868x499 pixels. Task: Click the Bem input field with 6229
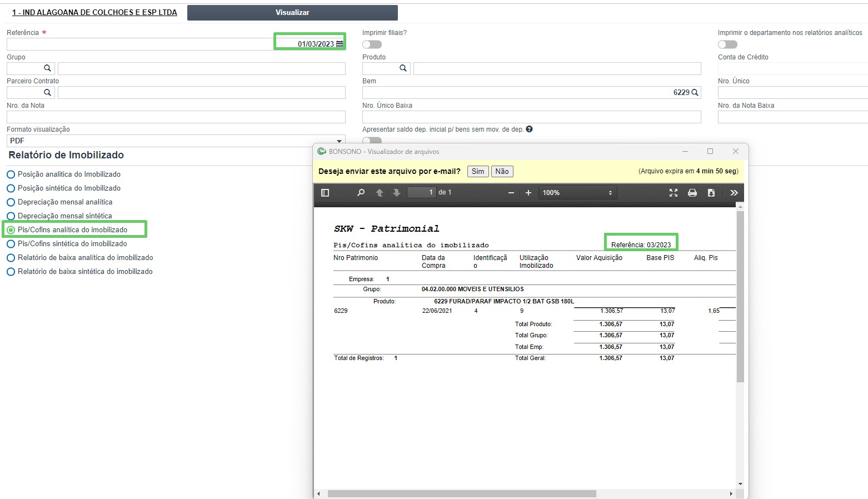point(532,92)
